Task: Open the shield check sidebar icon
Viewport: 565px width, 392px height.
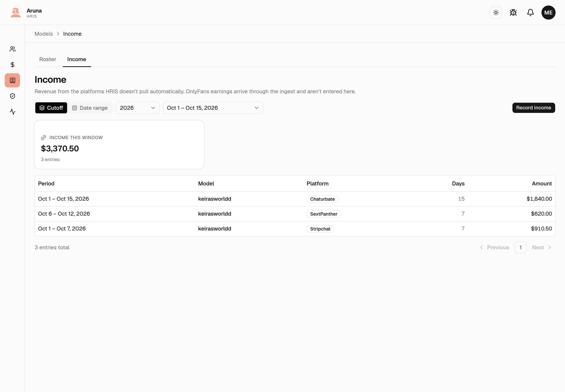Action: pyautogui.click(x=13, y=96)
